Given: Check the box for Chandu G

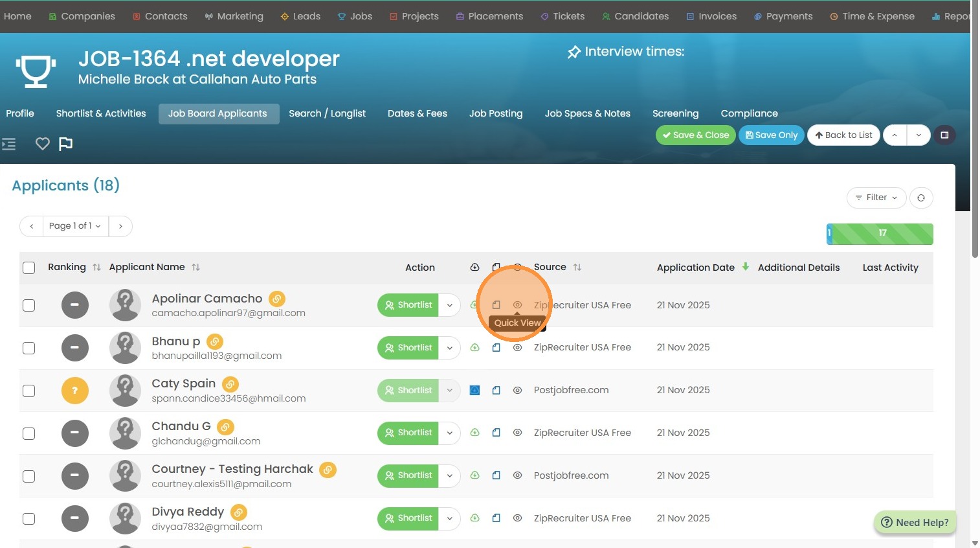Looking at the screenshot, I should (29, 433).
